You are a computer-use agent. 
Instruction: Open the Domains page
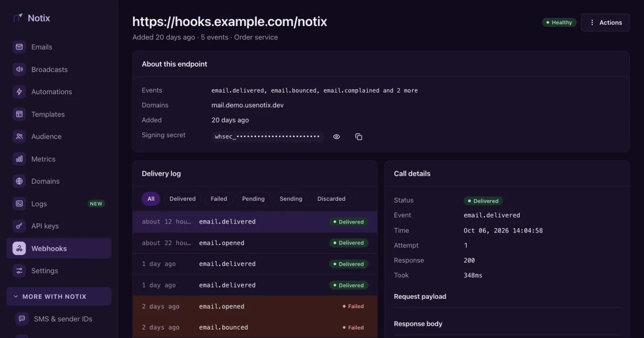click(59, 181)
